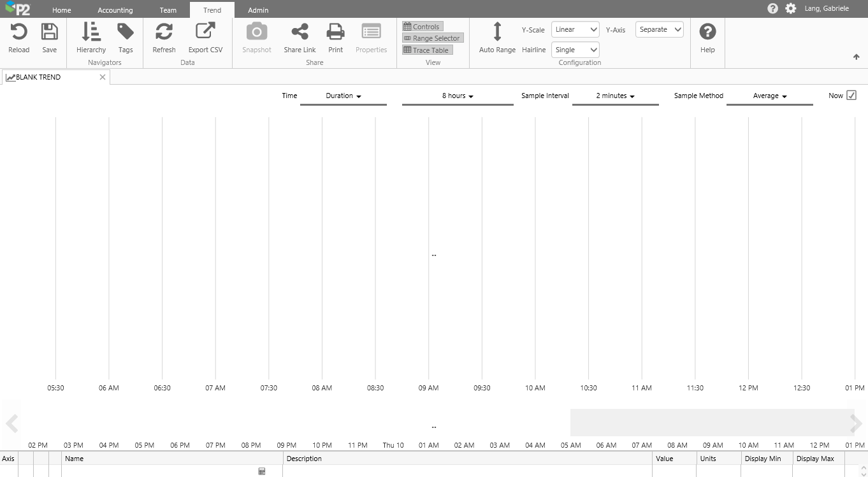The image size is (868, 477).
Task: Open the Admin tab
Action: (x=258, y=10)
